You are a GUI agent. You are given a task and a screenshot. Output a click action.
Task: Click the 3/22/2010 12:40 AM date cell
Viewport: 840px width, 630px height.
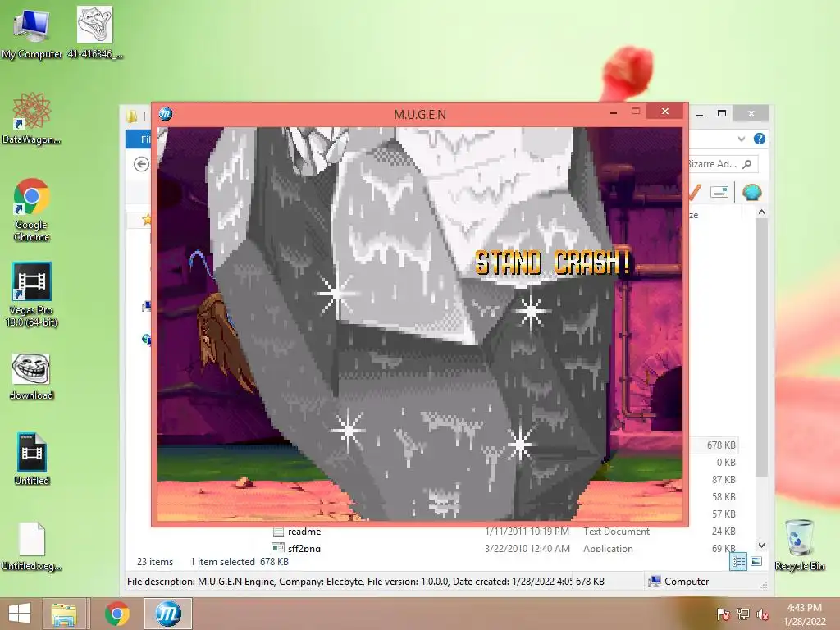[527, 548]
